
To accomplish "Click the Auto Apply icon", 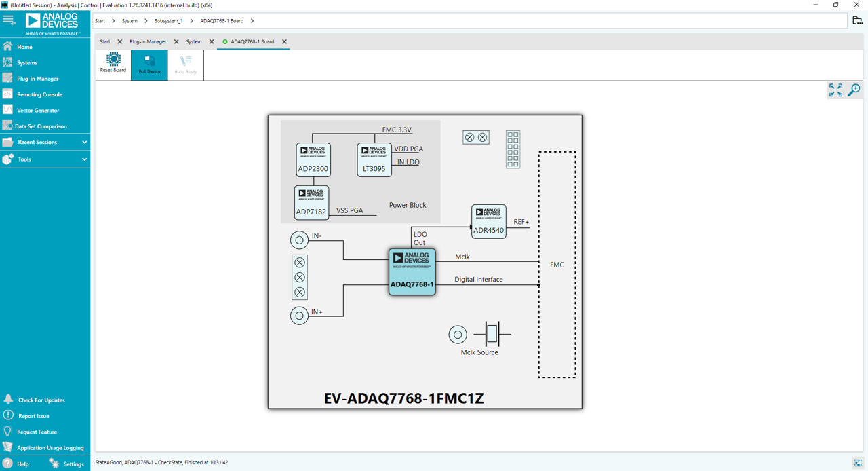I will point(185,64).
